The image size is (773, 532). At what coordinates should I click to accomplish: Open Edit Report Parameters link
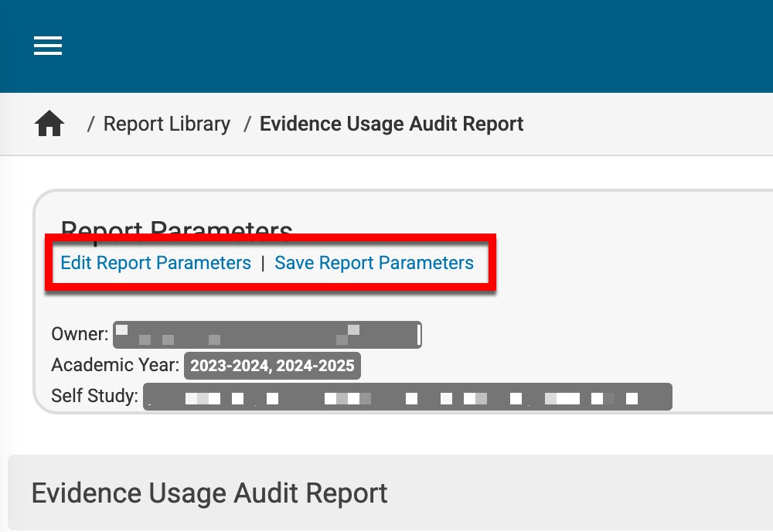tap(155, 263)
